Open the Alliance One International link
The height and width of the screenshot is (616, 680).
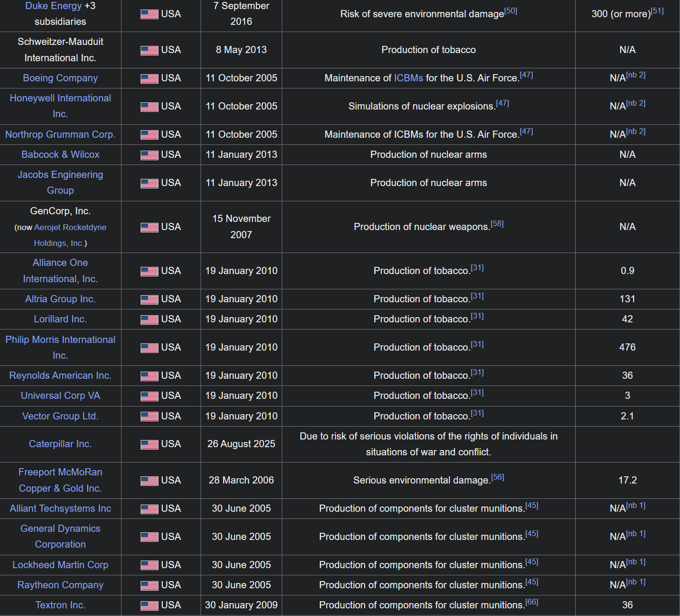pos(60,271)
